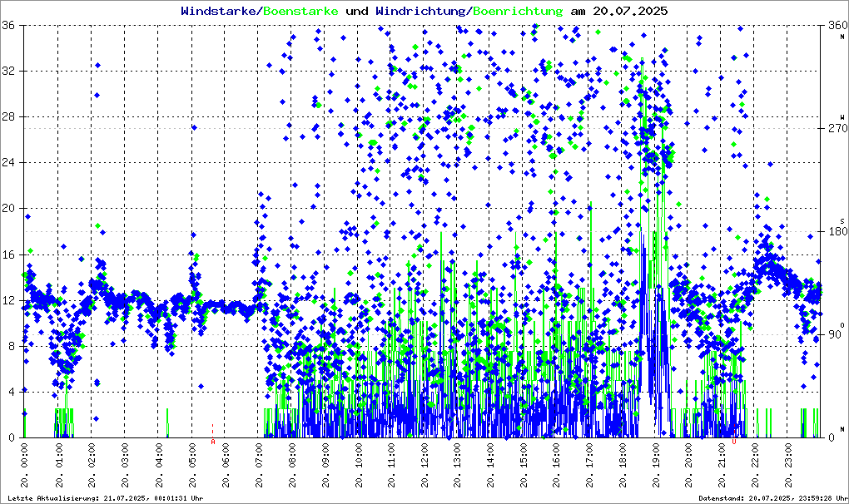The image size is (849, 504).
Task: Click the red 'A' sunrise marker
Action: 213,442
